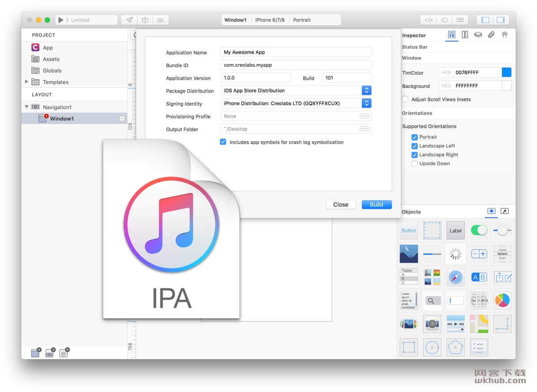This screenshot has width=537, height=392.
Task: Pick the camera object
Action: coord(432,324)
